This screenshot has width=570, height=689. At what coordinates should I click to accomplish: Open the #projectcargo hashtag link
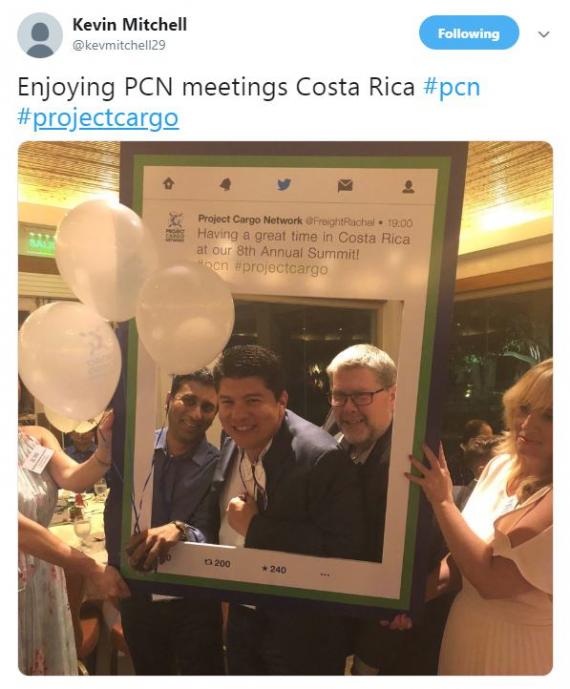coord(98,118)
